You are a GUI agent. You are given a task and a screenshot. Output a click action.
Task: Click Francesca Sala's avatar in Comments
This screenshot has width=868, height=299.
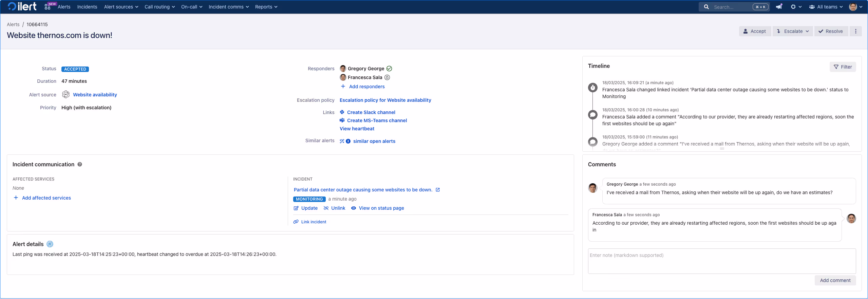851,218
